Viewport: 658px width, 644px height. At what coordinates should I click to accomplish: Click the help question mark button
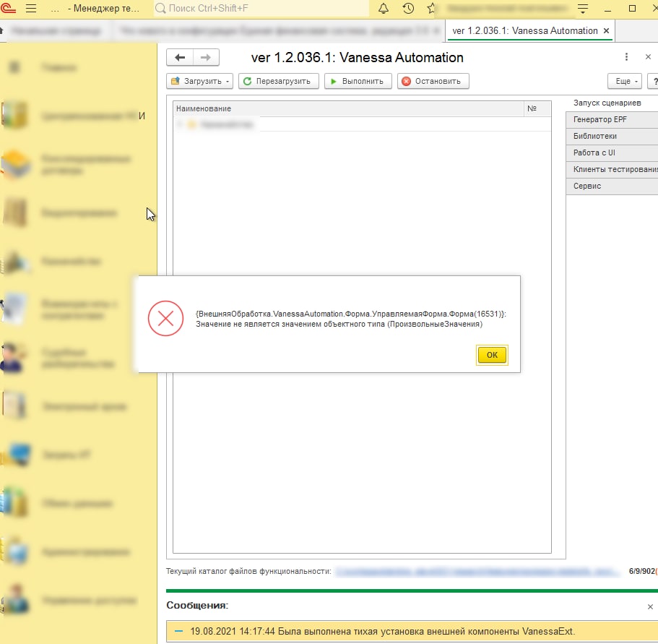click(x=654, y=81)
